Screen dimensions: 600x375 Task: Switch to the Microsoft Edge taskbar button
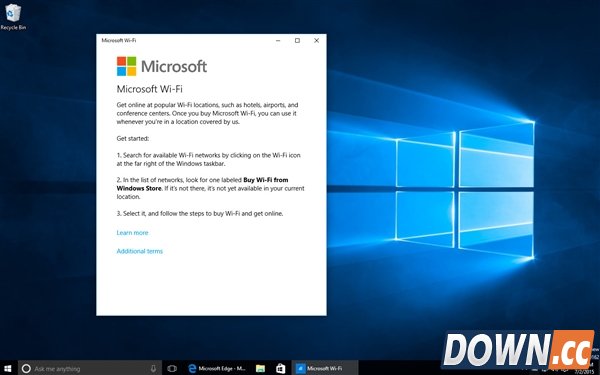(x=217, y=368)
